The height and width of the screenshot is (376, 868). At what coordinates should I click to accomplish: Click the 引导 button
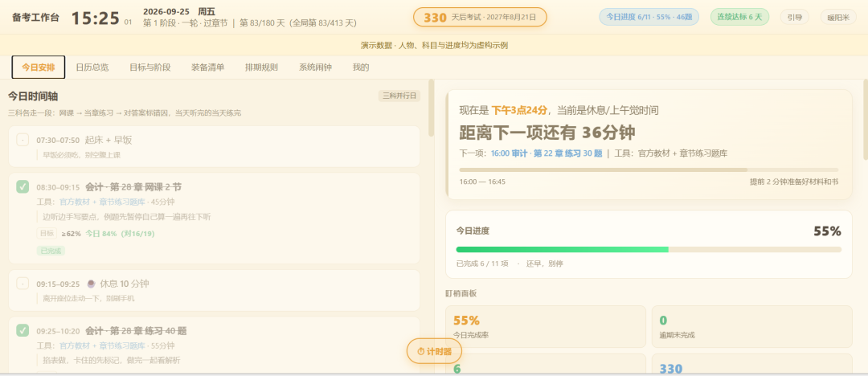coord(794,17)
